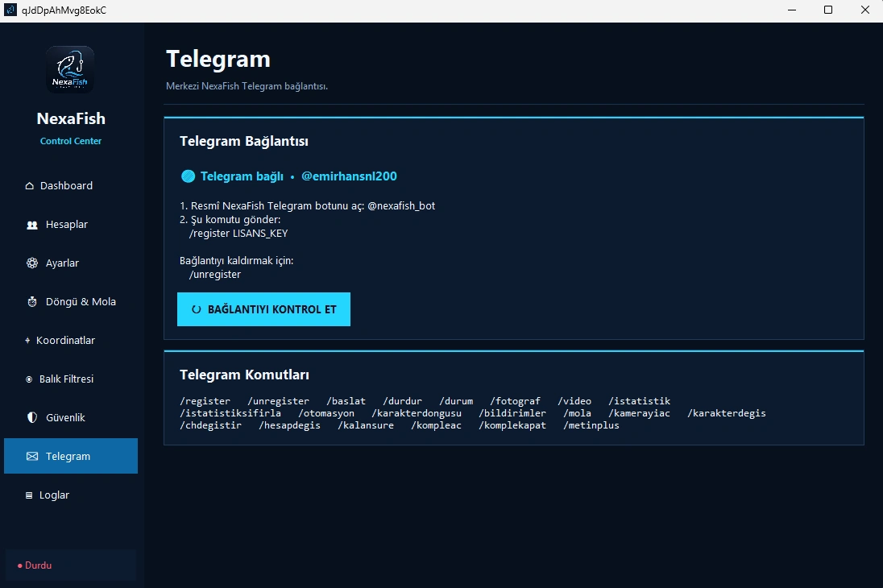
Task: Click the /komplekapat command
Action: point(512,425)
